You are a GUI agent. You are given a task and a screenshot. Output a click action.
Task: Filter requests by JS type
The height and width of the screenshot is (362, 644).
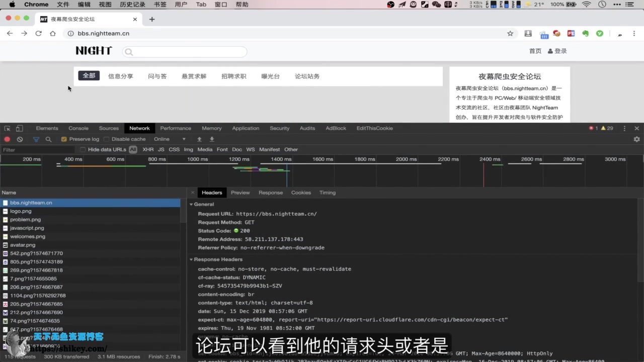[x=161, y=150]
